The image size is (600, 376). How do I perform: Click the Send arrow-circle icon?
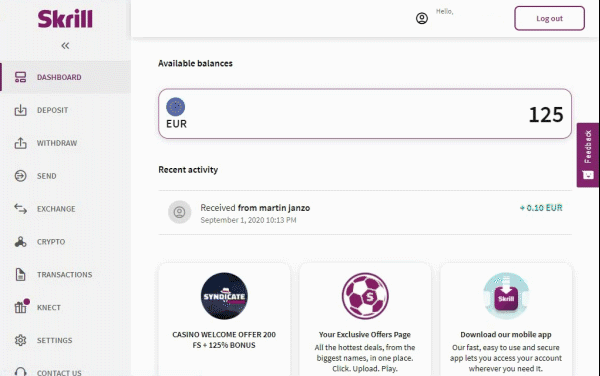pyautogui.click(x=20, y=176)
